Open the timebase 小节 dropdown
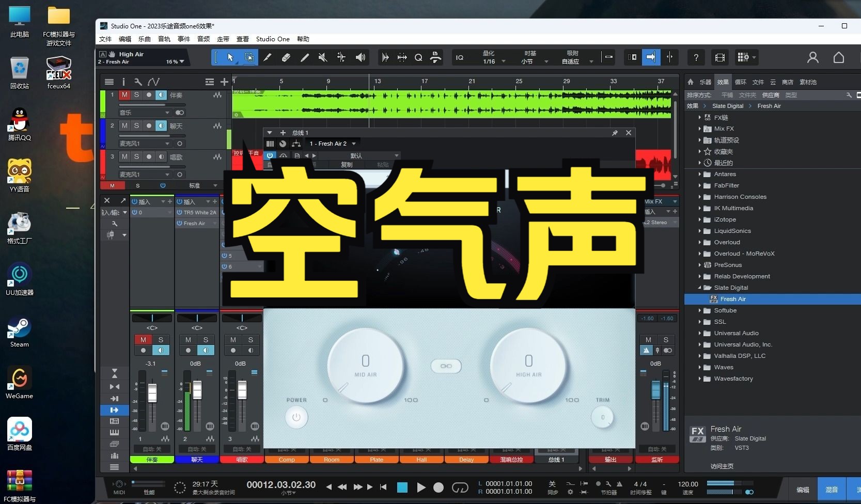861x504 pixels. (x=535, y=61)
